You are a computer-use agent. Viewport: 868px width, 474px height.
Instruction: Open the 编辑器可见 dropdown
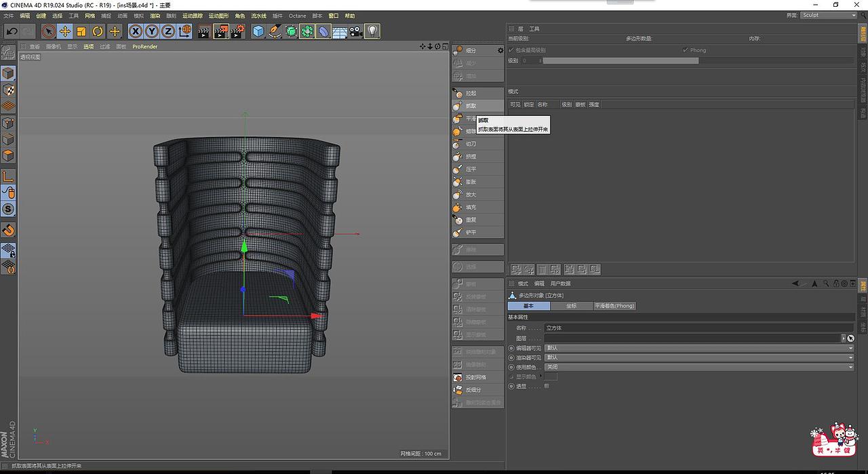point(700,348)
